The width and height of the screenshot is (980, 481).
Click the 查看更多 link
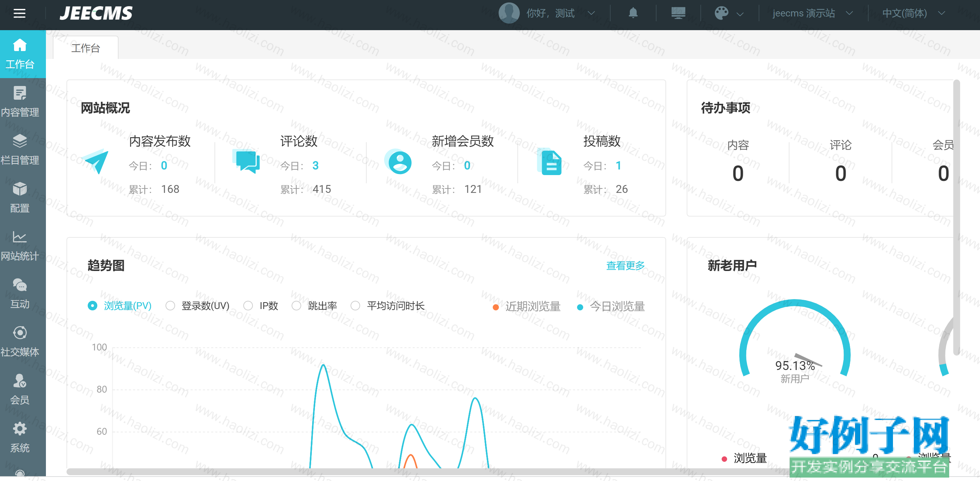[x=625, y=266]
